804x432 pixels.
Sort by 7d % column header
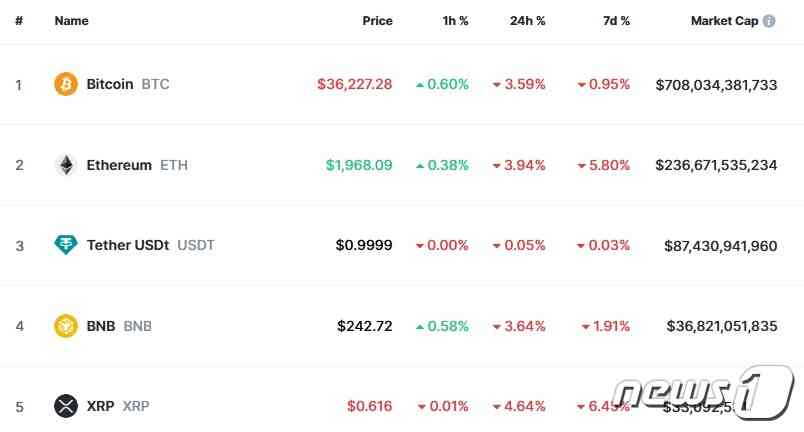(616, 21)
